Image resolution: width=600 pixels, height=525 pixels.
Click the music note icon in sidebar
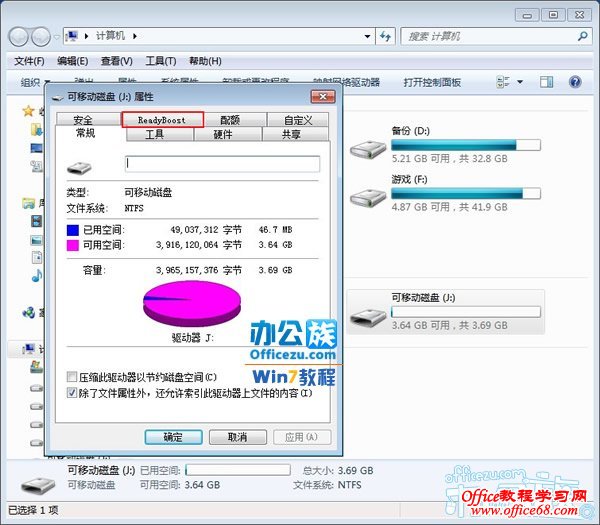click(x=37, y=276)
